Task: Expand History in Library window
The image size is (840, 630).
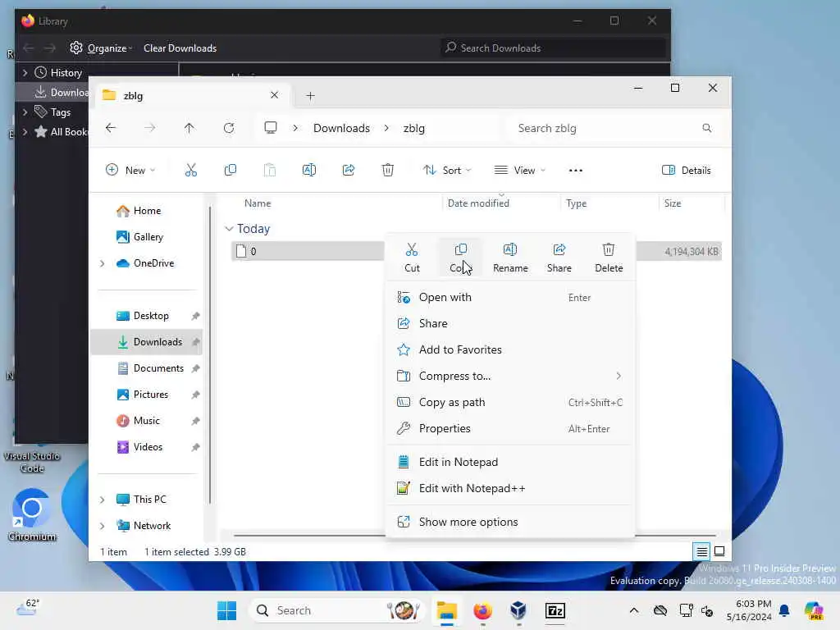Action: click(x=25, y=72)
